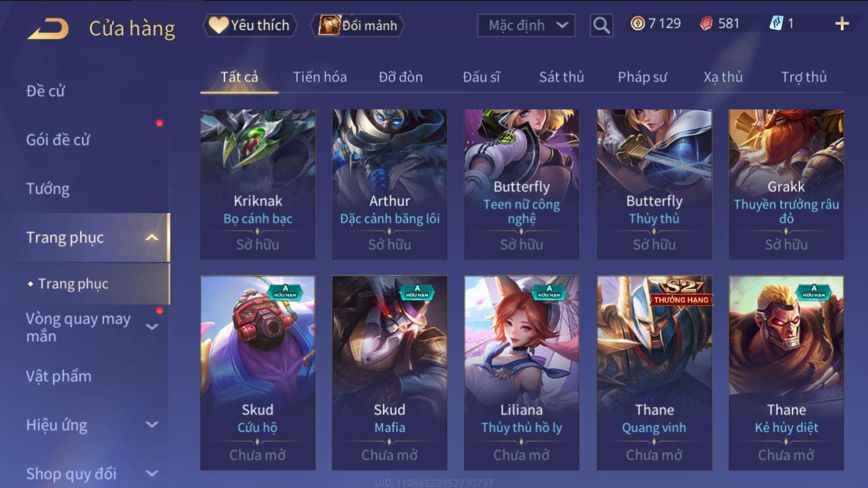Click the blue voucher currency icon
This screenshot has width=868, height=488.
click(x=776, y=23)
